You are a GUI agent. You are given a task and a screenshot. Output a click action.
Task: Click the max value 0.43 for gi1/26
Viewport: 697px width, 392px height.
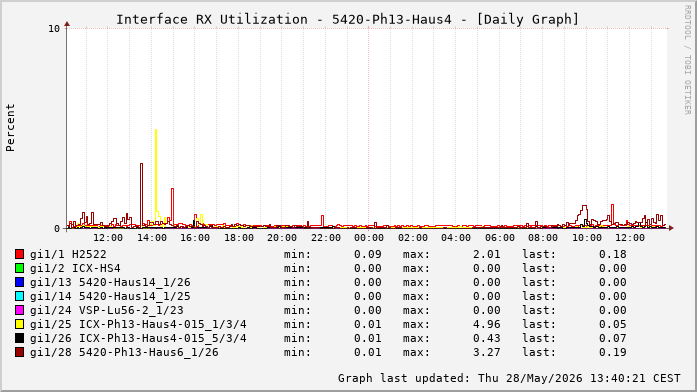pos(487,338)
